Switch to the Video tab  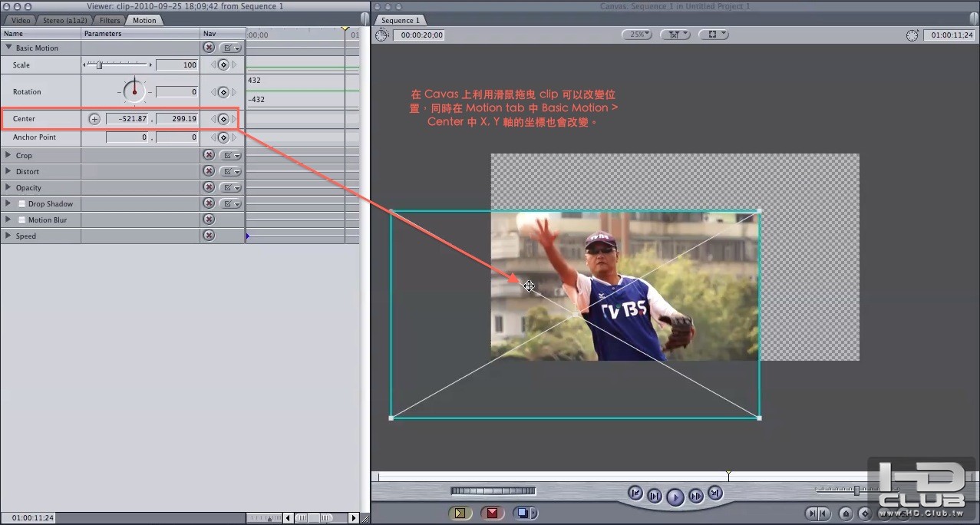coord(21,21)
